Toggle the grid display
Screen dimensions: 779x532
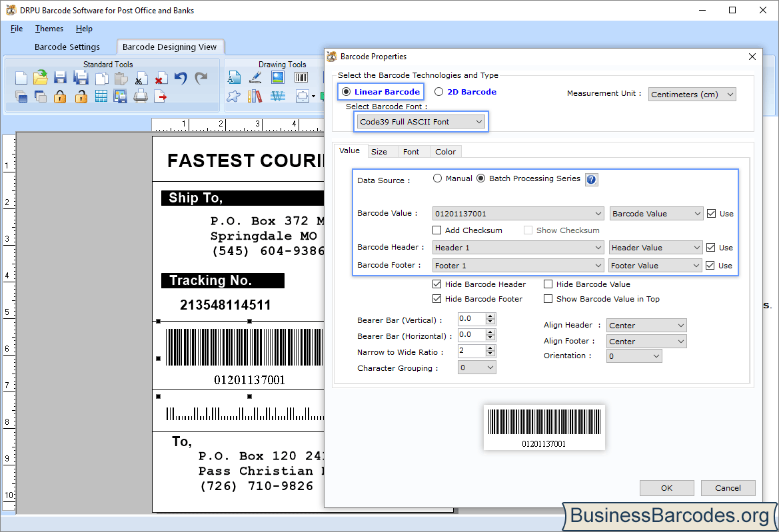tap(101, 96)
